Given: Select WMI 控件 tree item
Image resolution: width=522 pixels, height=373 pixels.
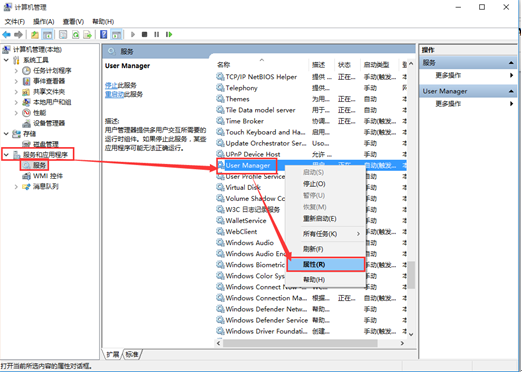Looking at the screenshot, I should [x=48, y=176].
